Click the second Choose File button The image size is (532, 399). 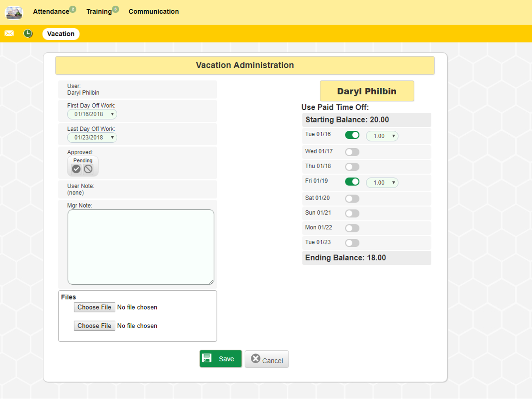point(94,326)
